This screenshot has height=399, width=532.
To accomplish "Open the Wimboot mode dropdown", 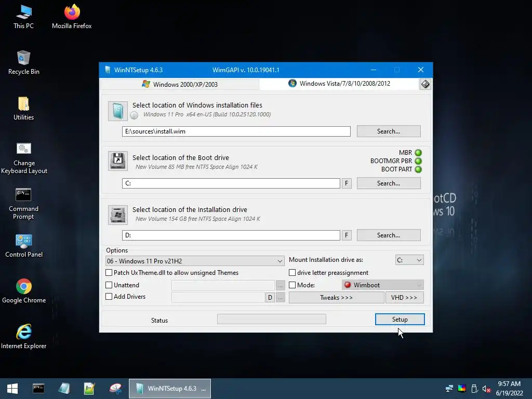I will (x=383, y=285).
